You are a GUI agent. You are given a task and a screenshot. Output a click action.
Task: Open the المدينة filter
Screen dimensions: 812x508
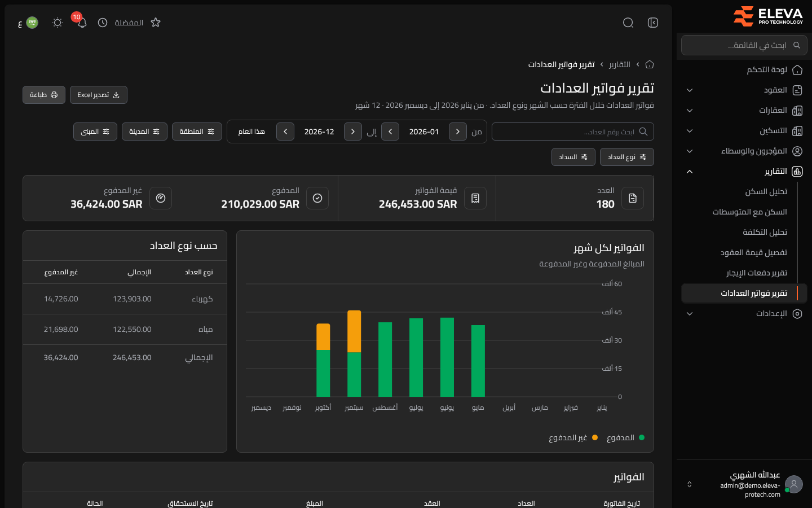pos(144,132)
